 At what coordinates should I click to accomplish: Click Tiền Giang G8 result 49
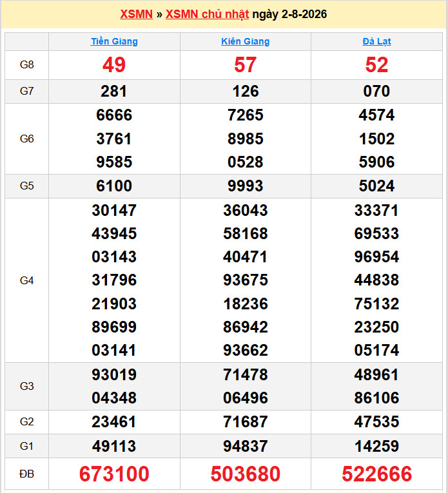[x=114, y=65]
